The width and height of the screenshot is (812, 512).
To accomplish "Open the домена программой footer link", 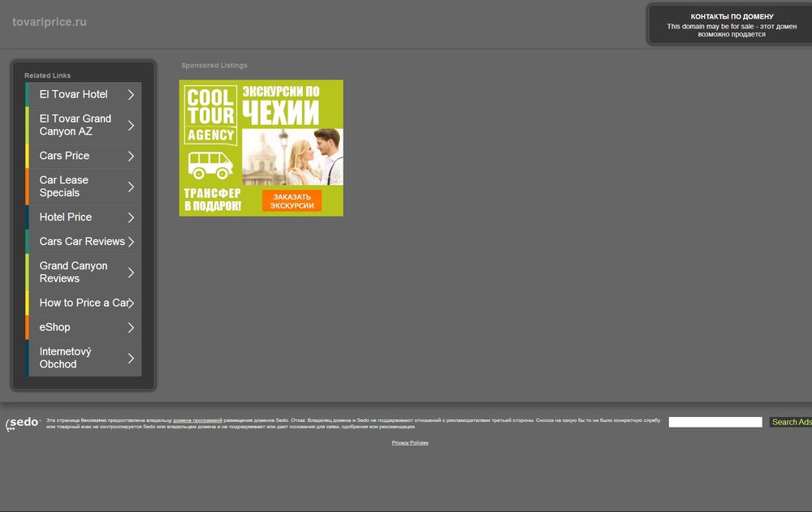I will click(197, 420).
